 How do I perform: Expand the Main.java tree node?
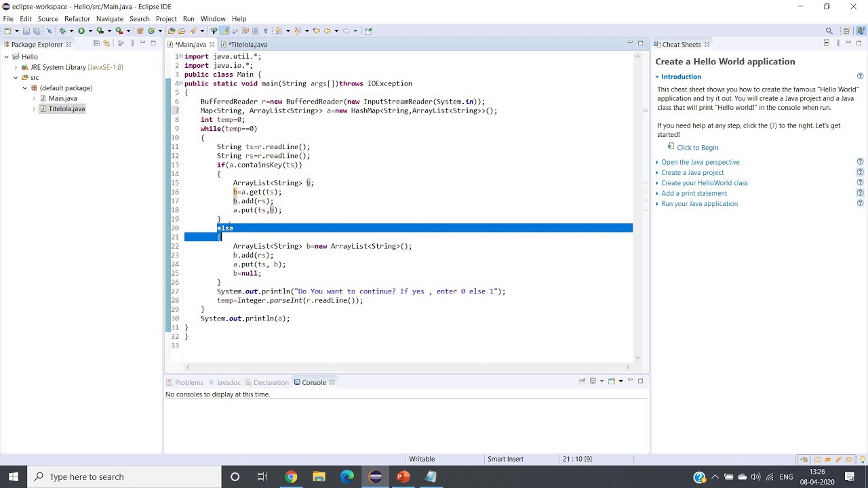[34, 98]
